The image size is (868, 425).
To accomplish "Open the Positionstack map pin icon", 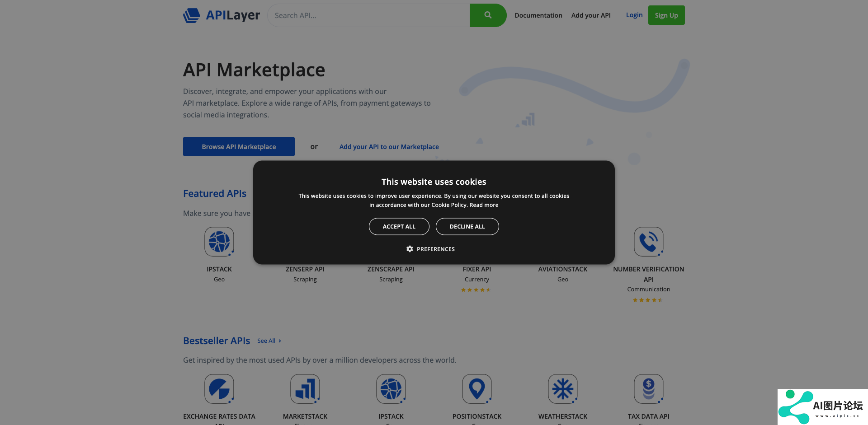I will tap(477, 389).
